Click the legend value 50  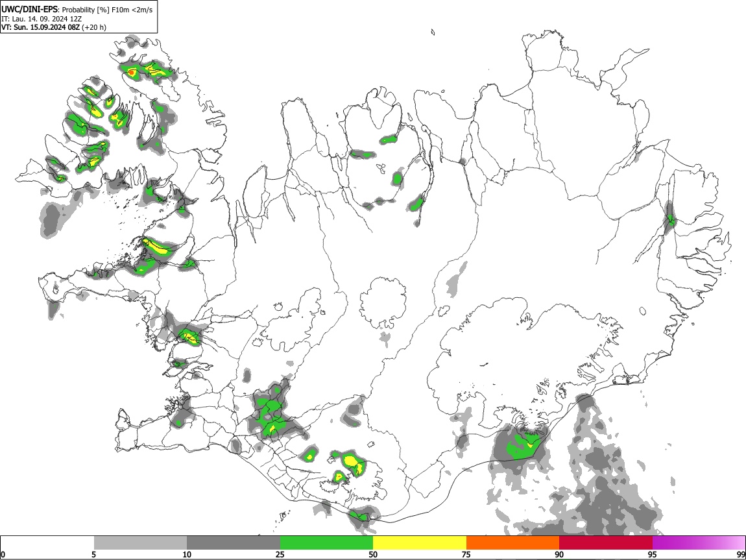tap(373, 555)
